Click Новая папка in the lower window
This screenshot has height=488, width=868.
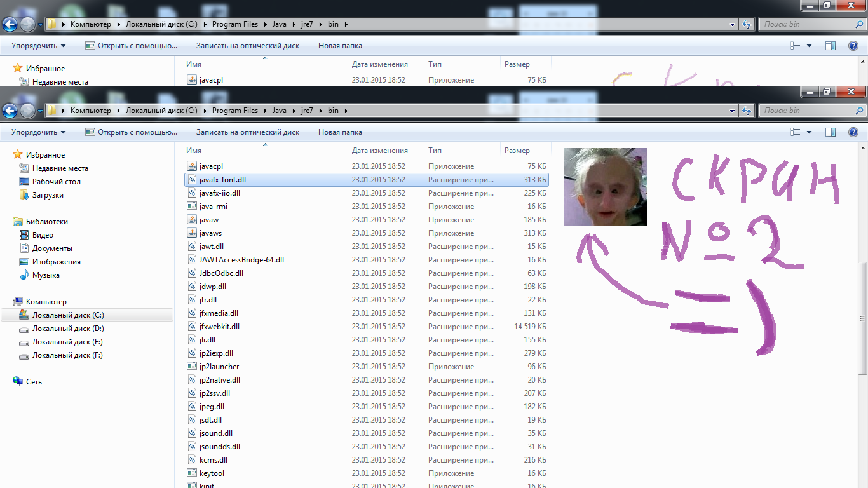point(340,132)
